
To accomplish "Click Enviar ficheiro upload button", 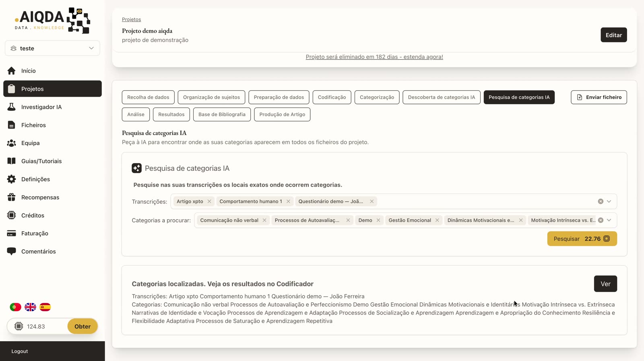I will pyautogui.click(x=599, y=97).
